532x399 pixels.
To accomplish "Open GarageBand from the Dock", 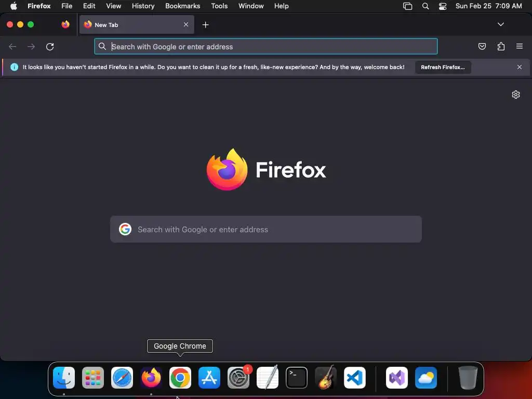I will [326, 378].
